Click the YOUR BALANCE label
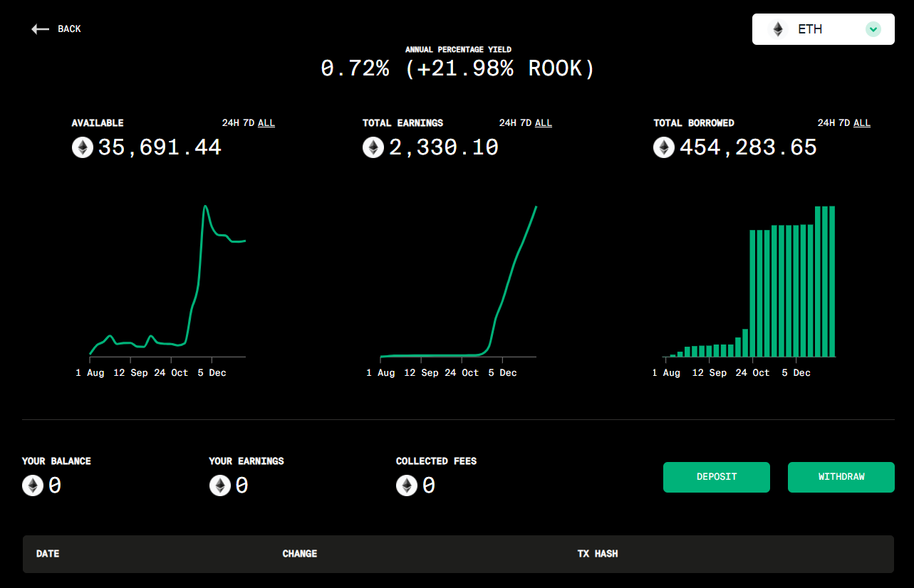Viewport: 914px width, 588px height. [x=56, y=461]
